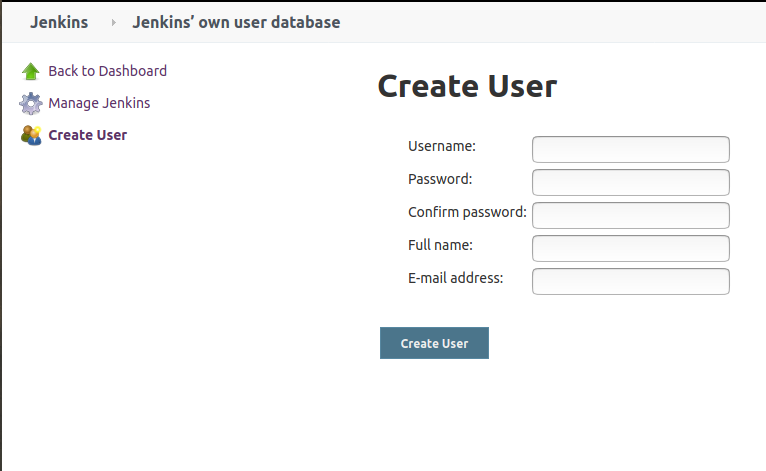Image resolution: width=766 pixels, height=471 pixels.
Task: Open the Jenkins' own user database breadcrumb
Action: [x=236, y=22]
